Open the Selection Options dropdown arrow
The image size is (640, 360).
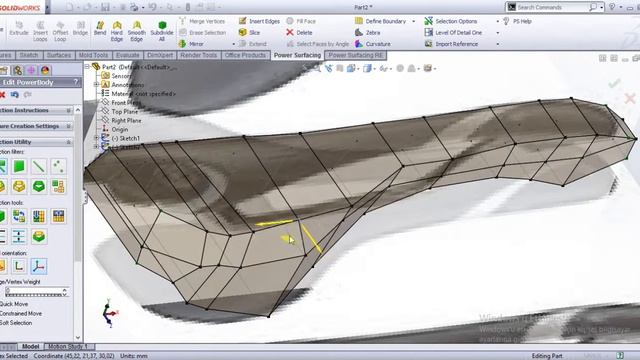tap(498, 21)
